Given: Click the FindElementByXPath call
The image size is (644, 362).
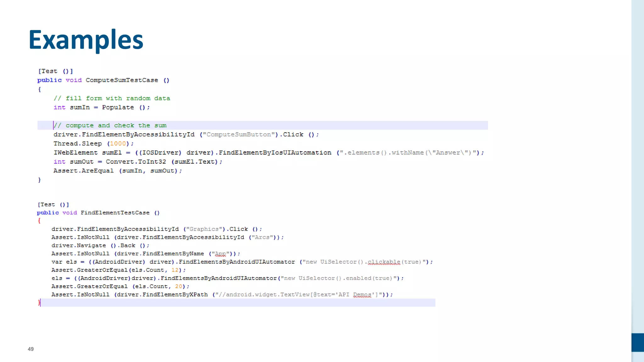Looking at the screenshot, I should 175,294.
